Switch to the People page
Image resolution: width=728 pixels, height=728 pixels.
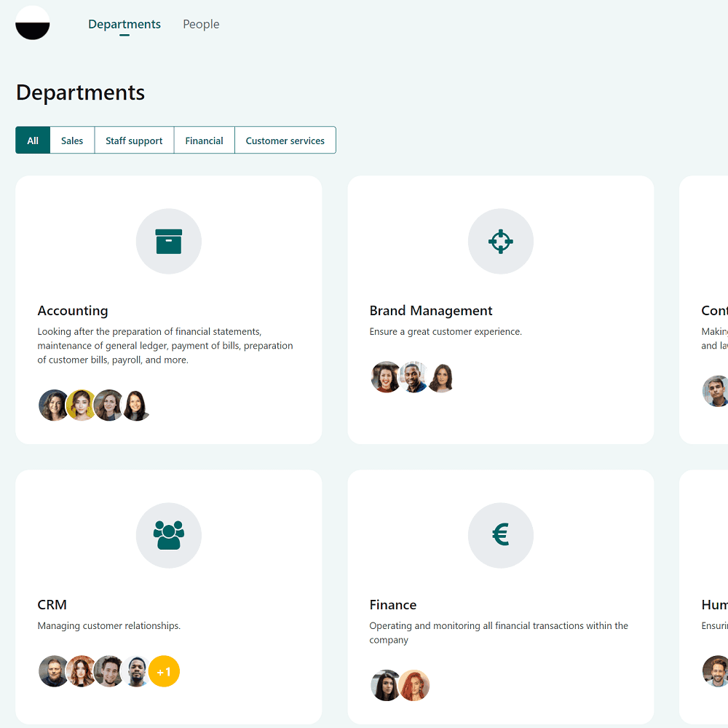[x=201, y=24]
